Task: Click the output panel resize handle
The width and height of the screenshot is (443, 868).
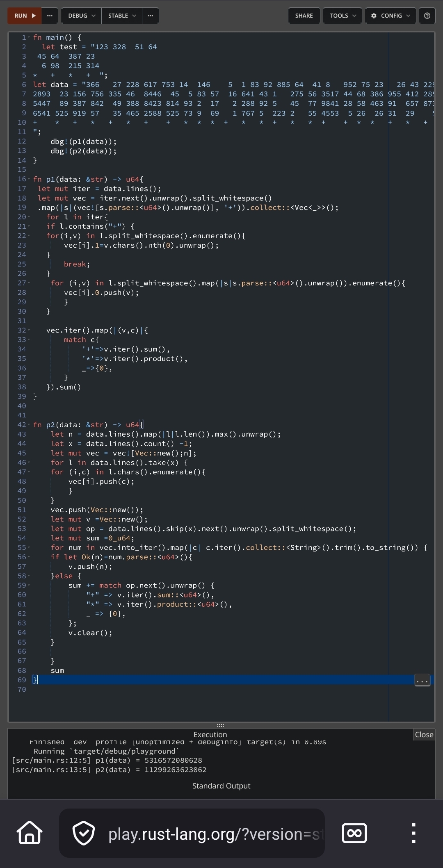Action: 220,725
